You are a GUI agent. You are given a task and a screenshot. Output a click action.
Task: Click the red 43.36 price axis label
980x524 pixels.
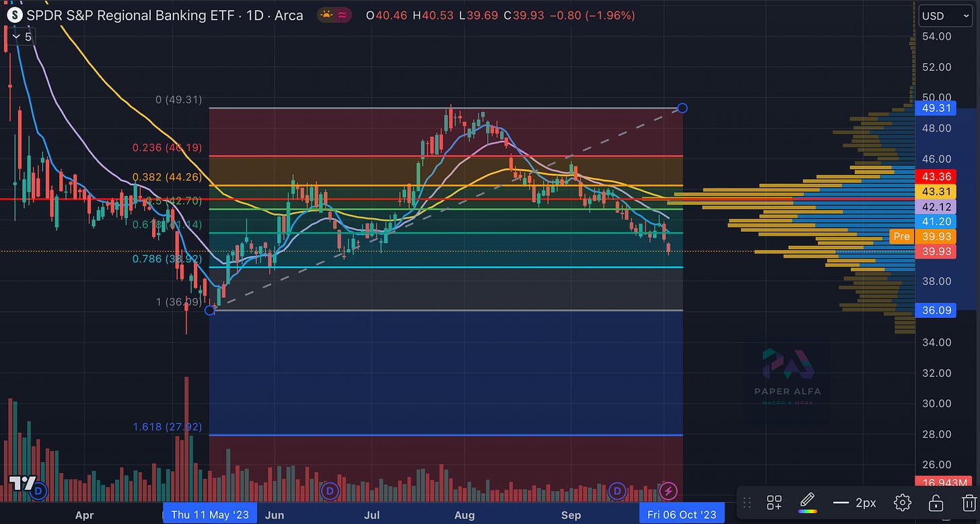pos(936,176)
